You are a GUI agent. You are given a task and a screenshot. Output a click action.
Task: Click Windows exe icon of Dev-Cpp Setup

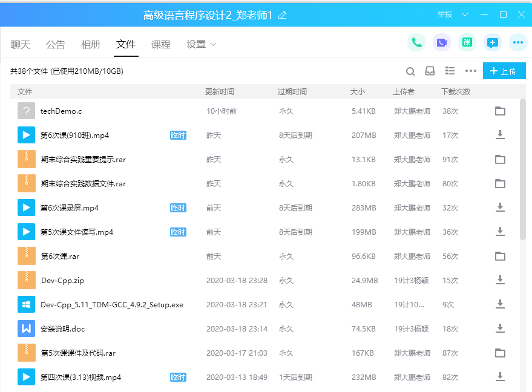click(x=26, y=304)
